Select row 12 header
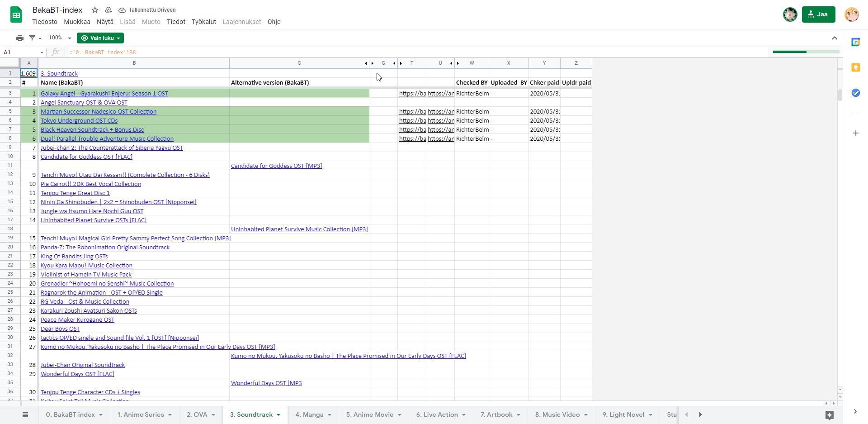The width and height of the screenshot is (868, 424). click(x=10, y=175)
